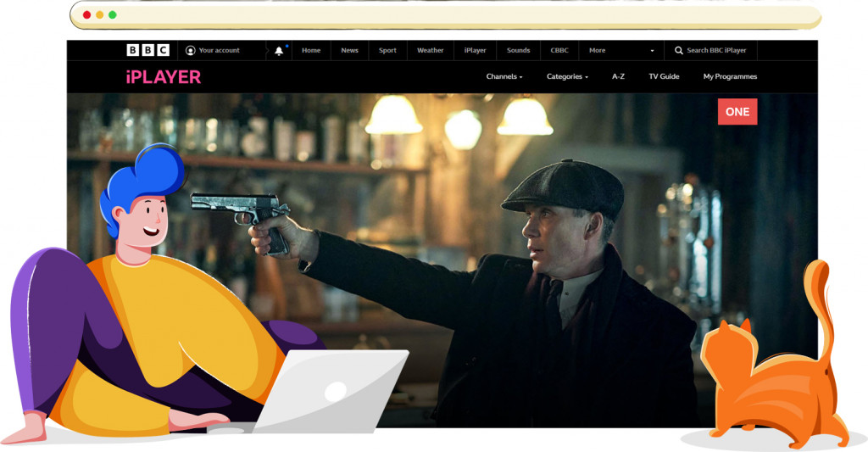Screen dimensions: 868x452
Task: Open My Programmes
Action: (x=730, y=76)
